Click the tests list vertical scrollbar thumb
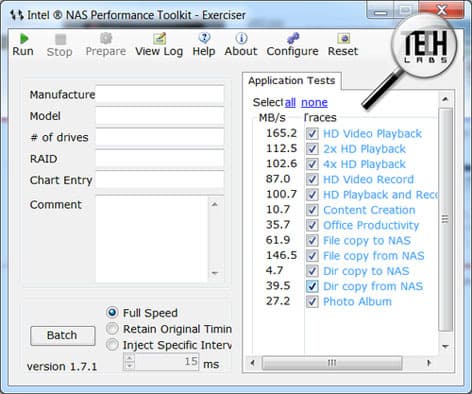Image resolution: width=472 pixels, height=394 pixels. [445, 219]
